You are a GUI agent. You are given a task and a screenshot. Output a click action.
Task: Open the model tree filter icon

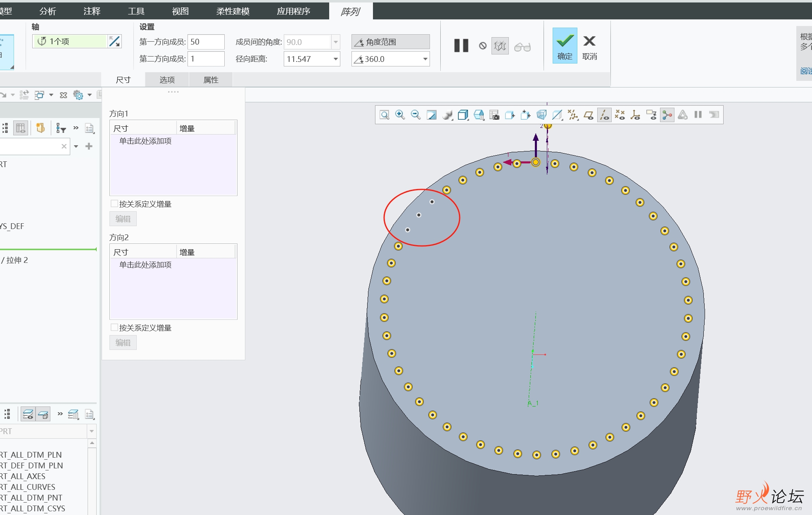click(61, 128)
